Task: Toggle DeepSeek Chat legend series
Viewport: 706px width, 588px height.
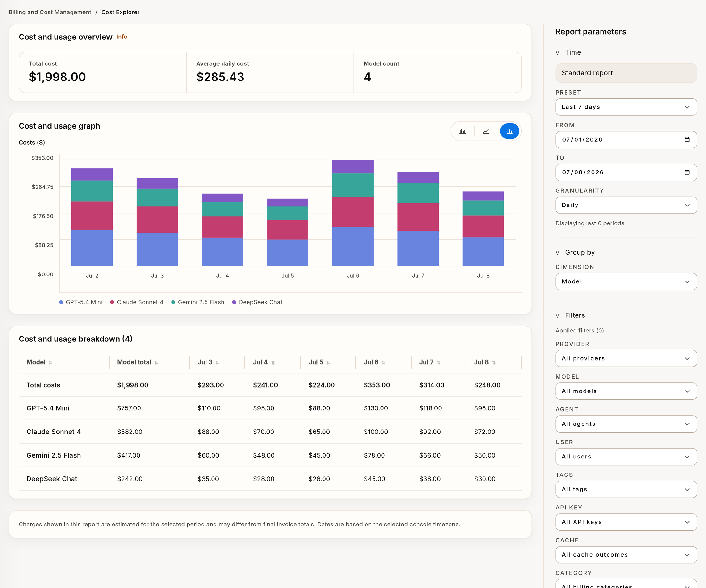Action: (257, 302)
